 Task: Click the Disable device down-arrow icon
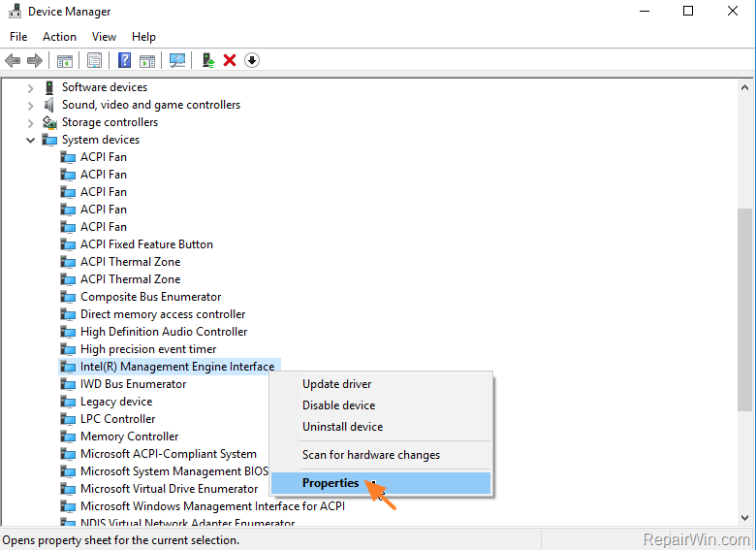coord(252,60)
